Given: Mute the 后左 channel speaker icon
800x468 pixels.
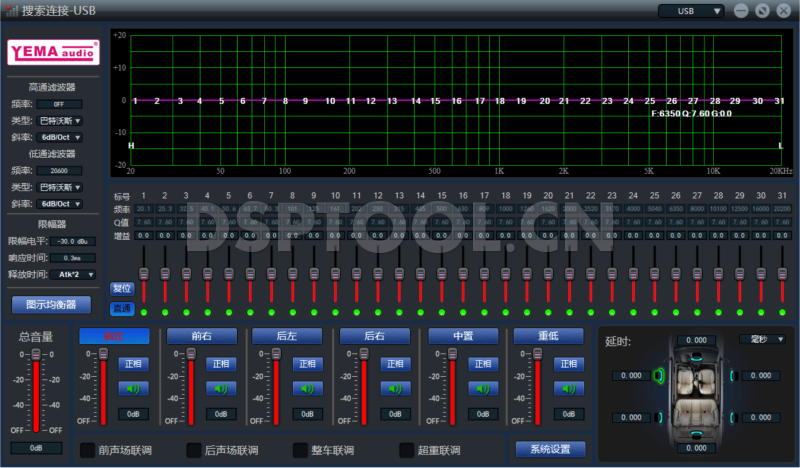Looking at the screenshot, I should click(x=308, y=389).
